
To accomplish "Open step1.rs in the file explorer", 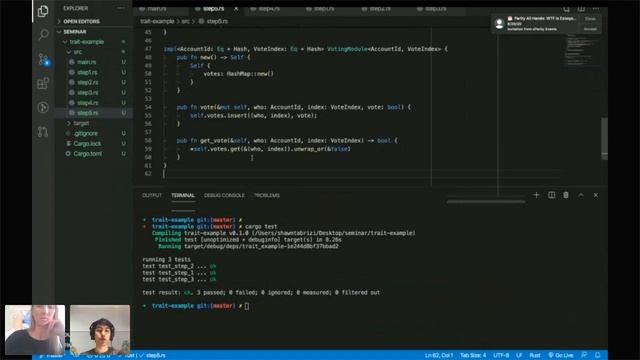I will tap(87, 72).
